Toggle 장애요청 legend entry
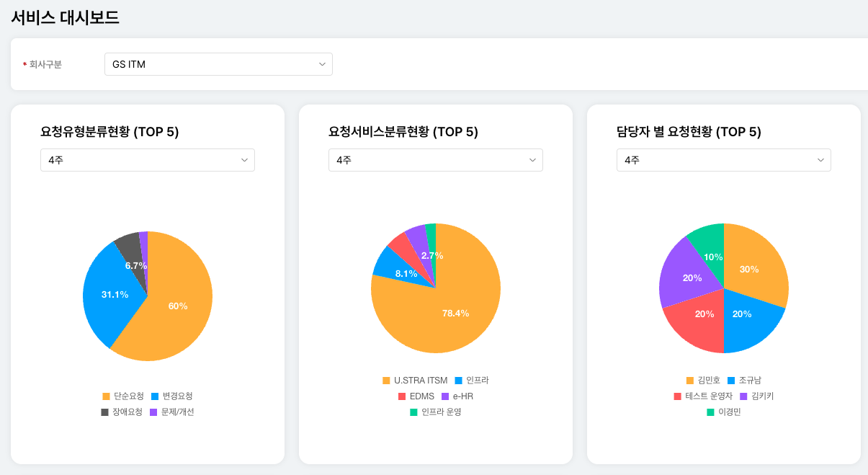Image resolution: width=868 pixels, height=475 pixels. pyautogui.click(x=122, y=412)
